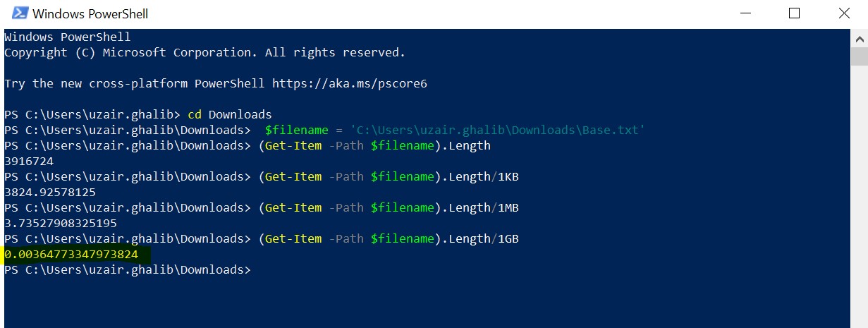
Task: Click the highlighted 0.00364773347973824 output
Action: [71, 254]
